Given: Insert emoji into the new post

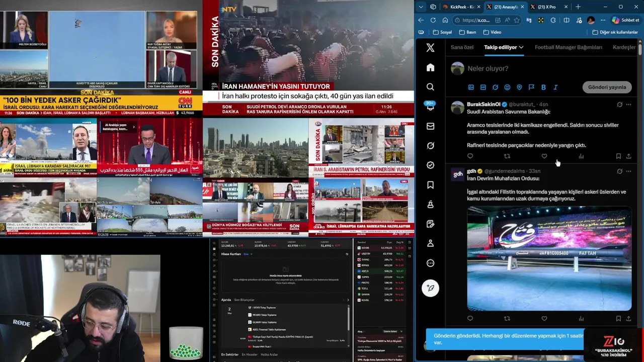Looking at the screenshot, I should point(507,87).
